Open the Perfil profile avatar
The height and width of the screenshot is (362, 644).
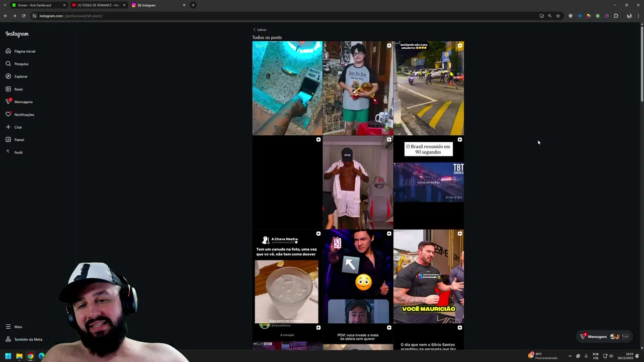8,152
